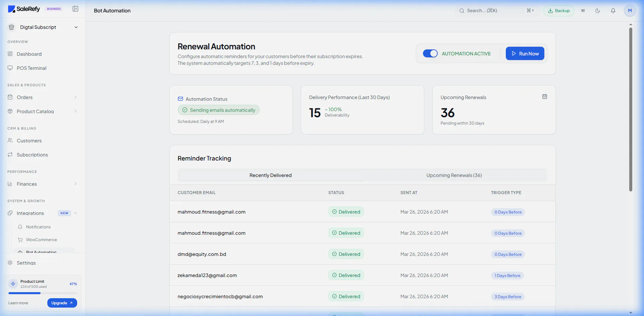644x316 pixels.
Task: Click the Upgrade button
Action: coord(62,303)
